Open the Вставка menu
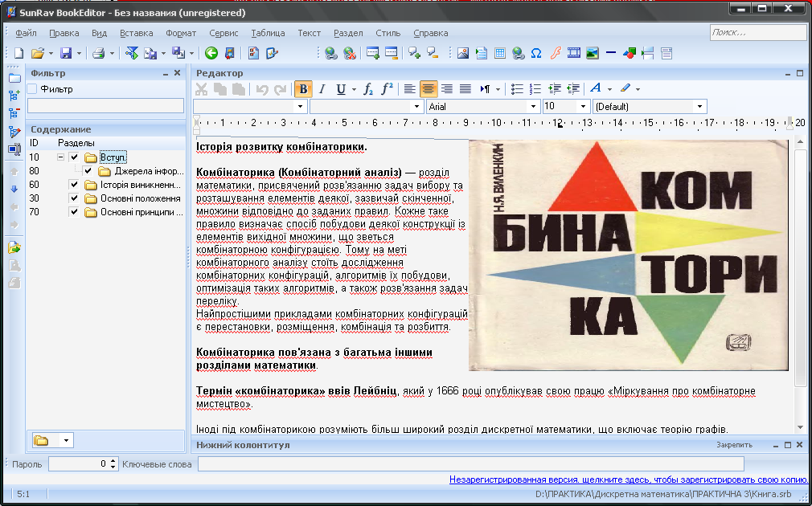Screen dimensions: 812x506 click(136, 33)
